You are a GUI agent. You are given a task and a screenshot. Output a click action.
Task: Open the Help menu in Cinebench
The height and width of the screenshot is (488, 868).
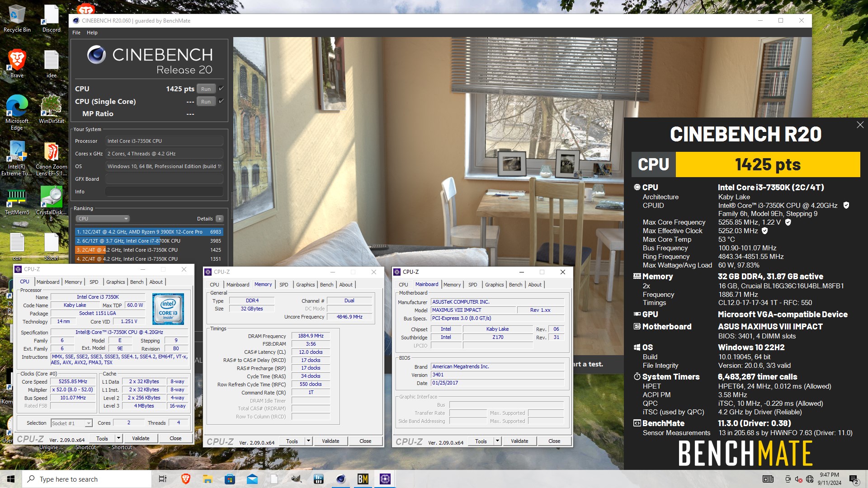coord(92,33)
